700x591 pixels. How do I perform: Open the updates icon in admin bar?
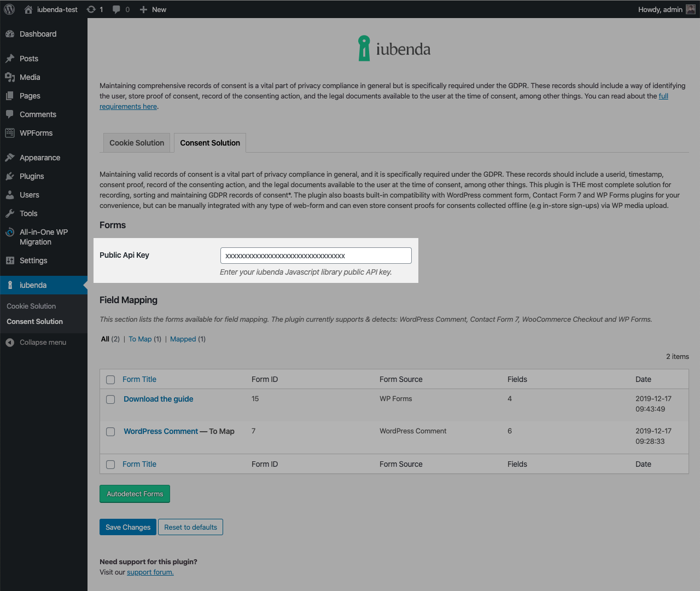(91, 9)
